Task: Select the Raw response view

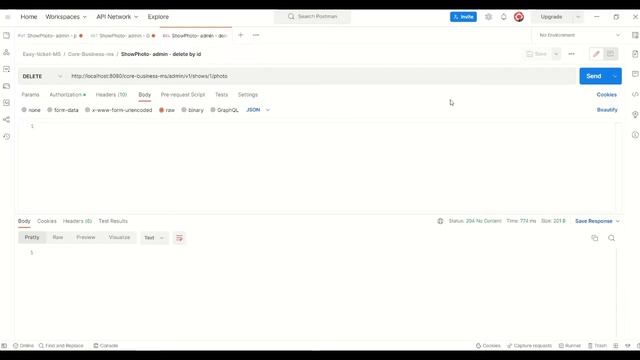Action: coord(58,238)
